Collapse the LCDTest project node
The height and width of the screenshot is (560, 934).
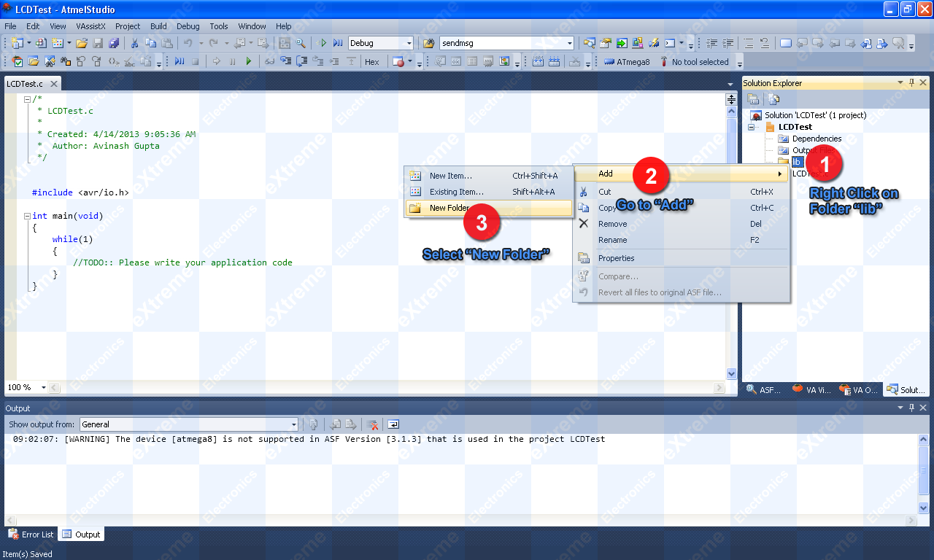(751, 127)
